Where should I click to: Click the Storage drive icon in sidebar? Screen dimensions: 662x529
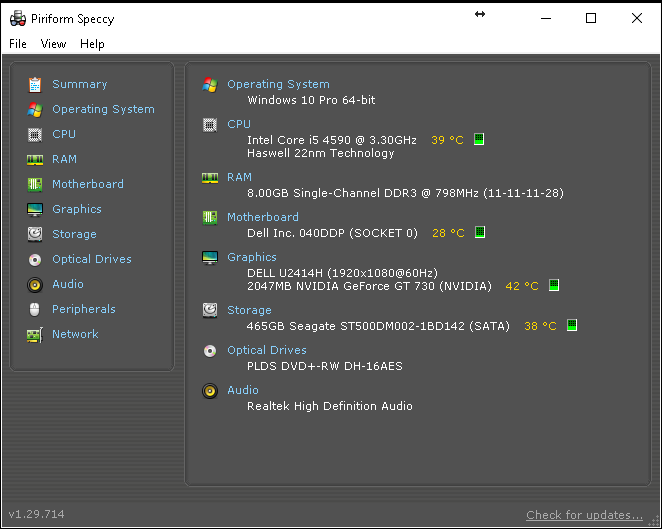(35, 234)
